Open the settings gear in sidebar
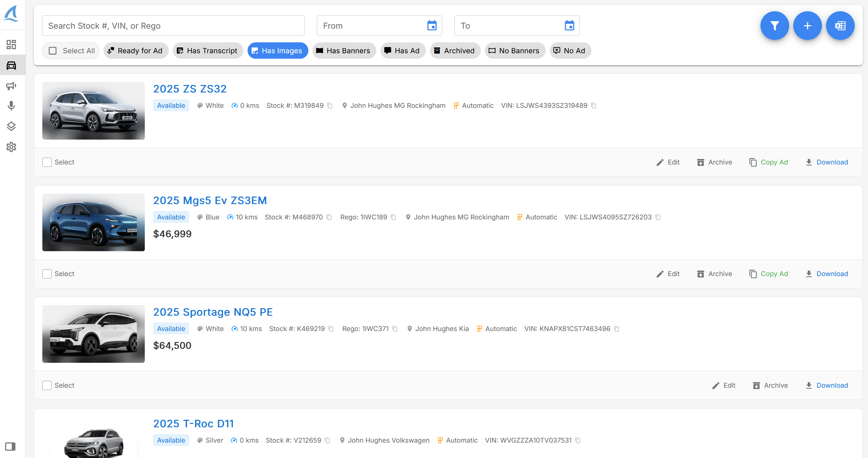The height and width of the screenshot is (458, 868). 11,147
